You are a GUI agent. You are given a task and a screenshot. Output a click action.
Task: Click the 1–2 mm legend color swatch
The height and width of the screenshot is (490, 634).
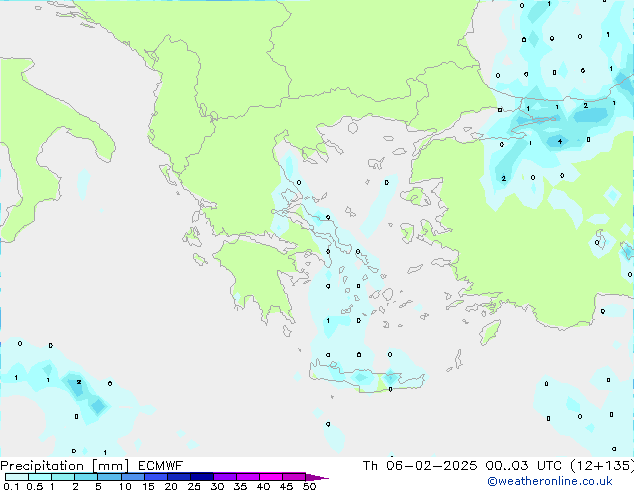pyautogui.click(x=63, y=477)
